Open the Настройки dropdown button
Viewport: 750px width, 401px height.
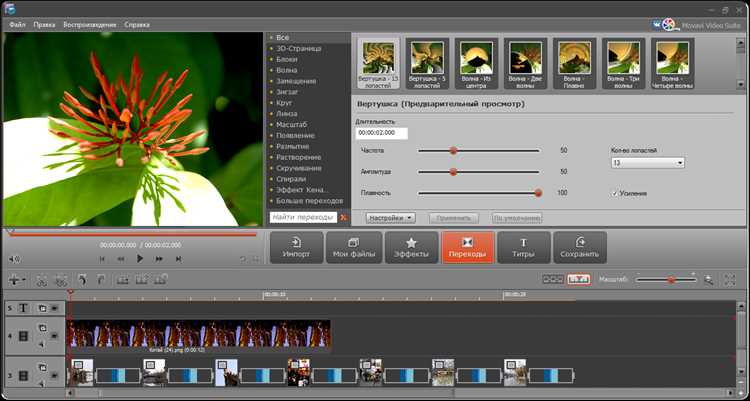[391, 218]
